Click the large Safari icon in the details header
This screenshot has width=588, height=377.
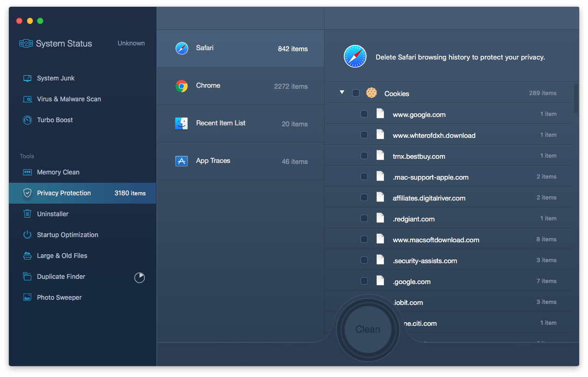pos(355,56)
